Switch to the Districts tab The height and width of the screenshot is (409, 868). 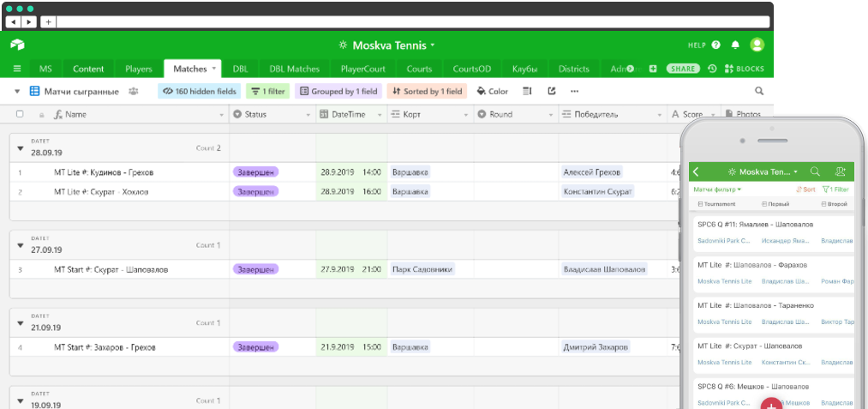(573, 69)
